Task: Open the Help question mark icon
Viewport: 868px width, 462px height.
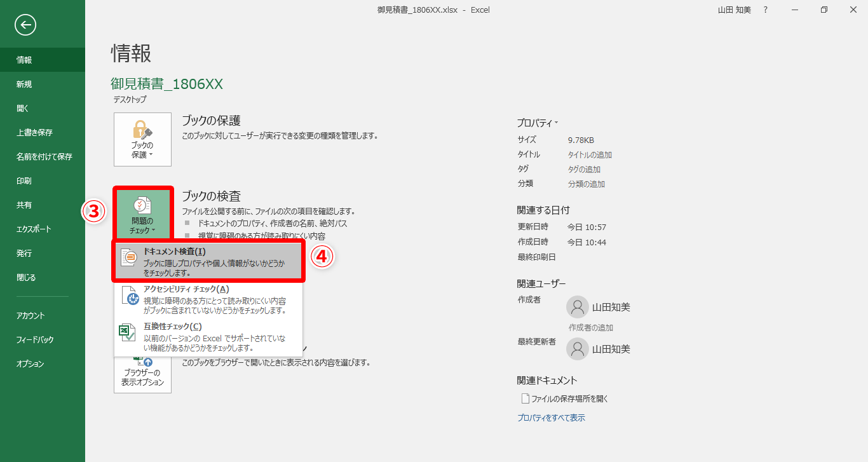Action: 765,10
